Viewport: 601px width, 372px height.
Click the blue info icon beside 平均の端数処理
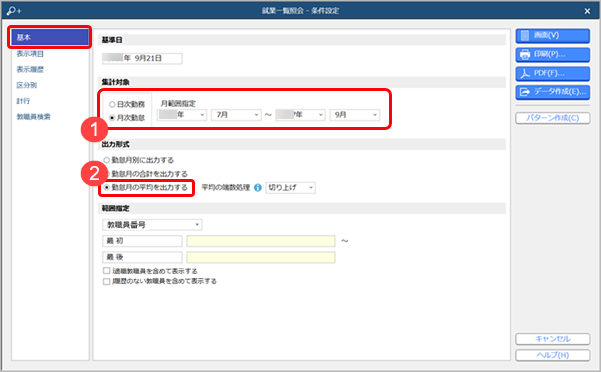258,188
